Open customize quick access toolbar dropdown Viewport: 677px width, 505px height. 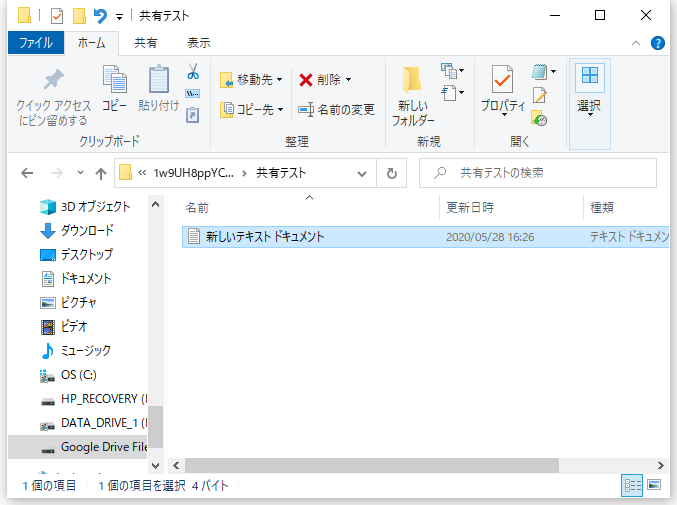[119, 17]
